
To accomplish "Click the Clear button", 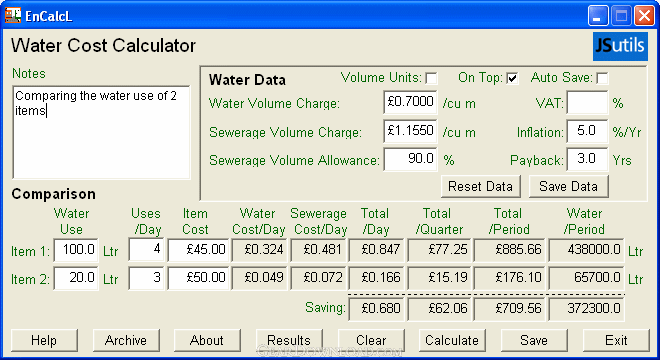I will pos(371,340).
